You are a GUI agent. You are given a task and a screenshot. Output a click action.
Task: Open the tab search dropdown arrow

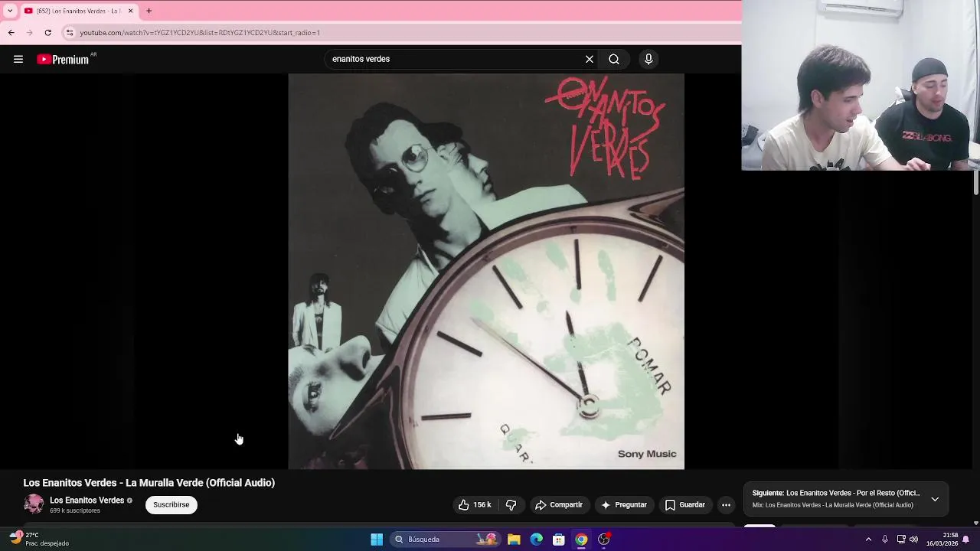point(10,11)
